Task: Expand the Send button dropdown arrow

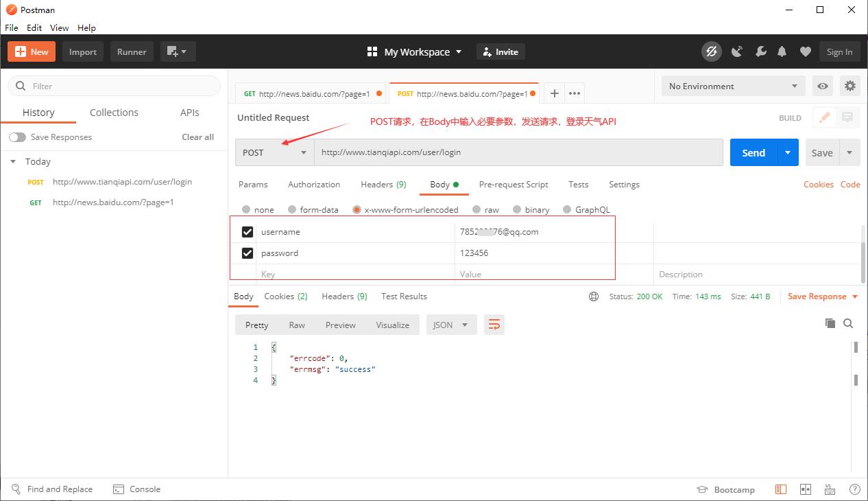Action: pos(788,152)
